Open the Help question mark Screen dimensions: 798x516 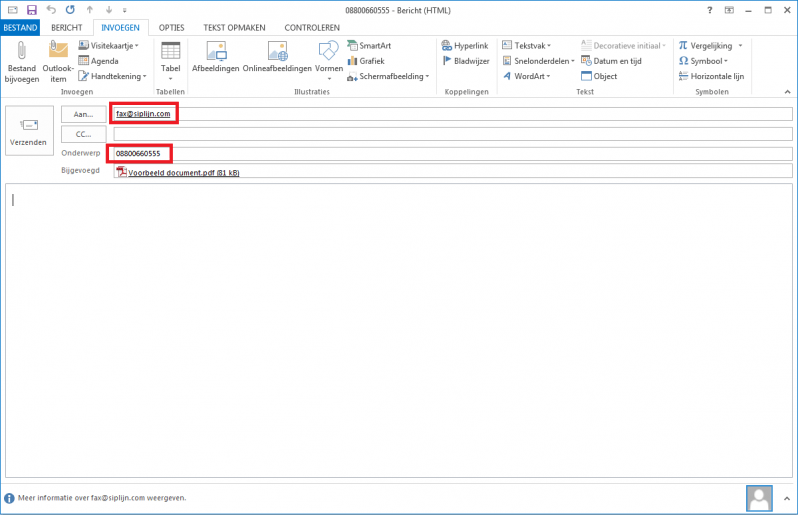click(709, 10)
